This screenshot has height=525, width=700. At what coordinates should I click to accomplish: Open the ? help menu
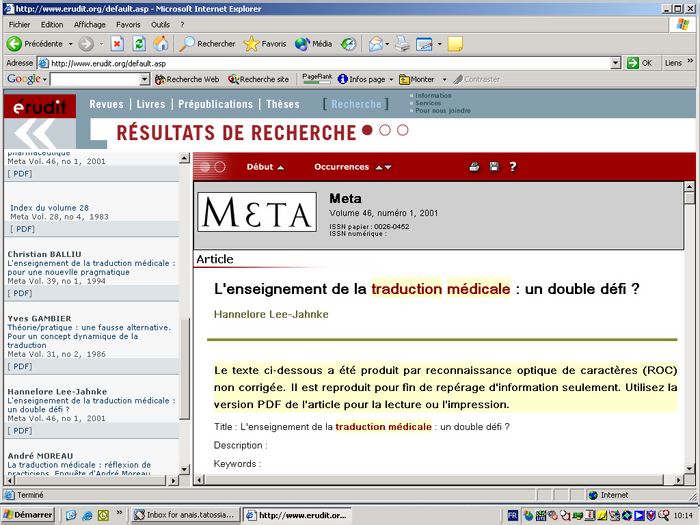182,25
